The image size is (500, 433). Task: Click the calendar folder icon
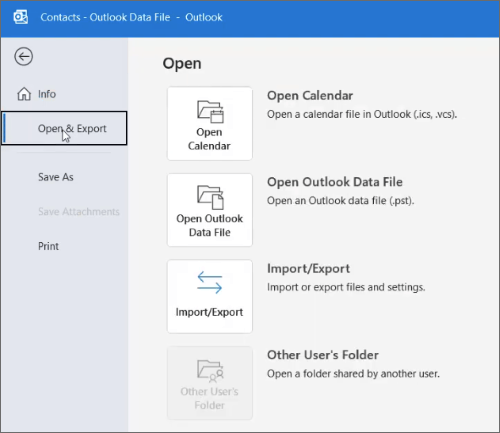pyautogui.click(x=210, y=111)
